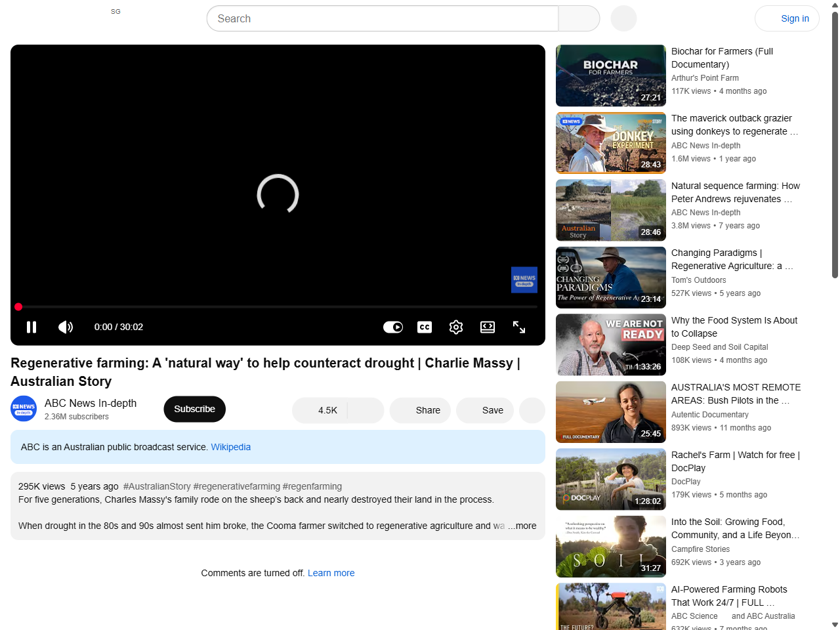The width and height of the screenshot is (840, 630).
Task: Expand description with ...more
Action: [522, 526]
